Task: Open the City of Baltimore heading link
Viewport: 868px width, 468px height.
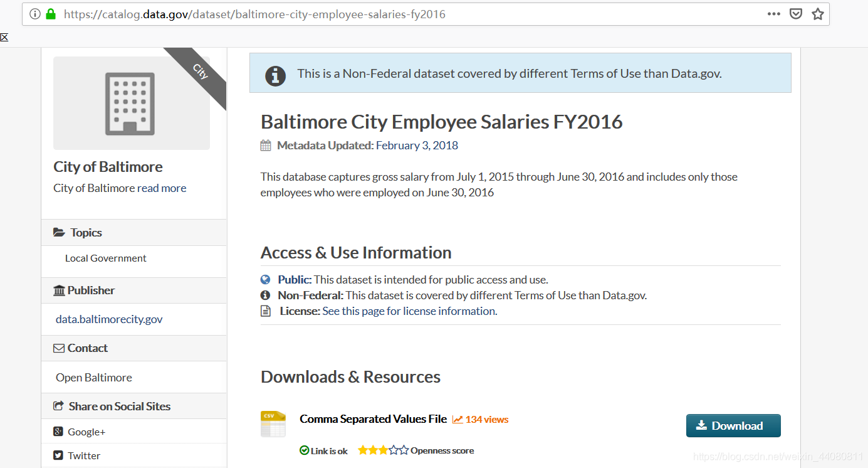Action: click(x=108, y=166)
